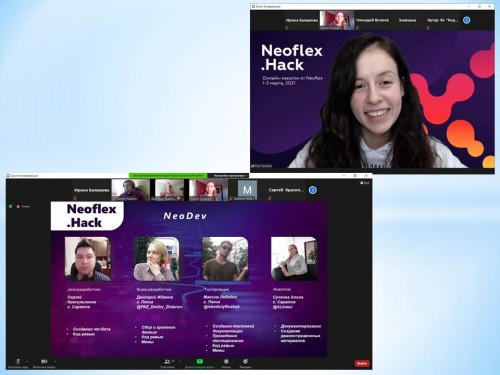Start recording with the Record icon
Screen dimensions: 500x375
[x=226, y=363]
